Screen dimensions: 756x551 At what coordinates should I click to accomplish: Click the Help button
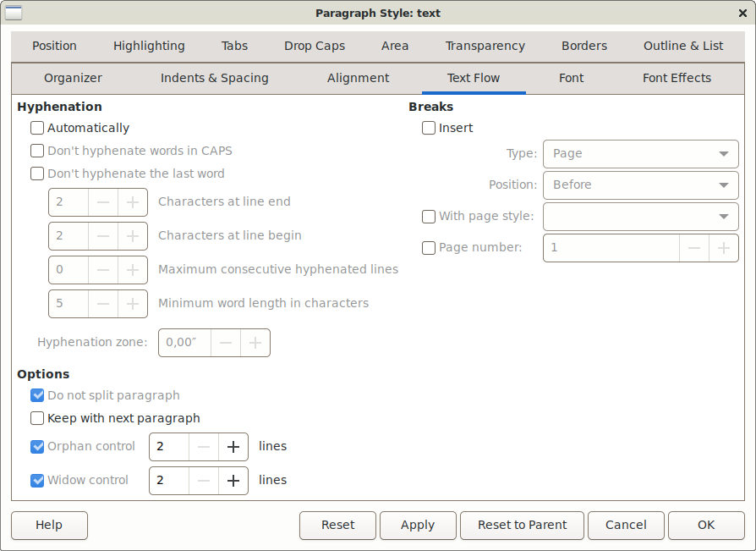pos(49,526)
